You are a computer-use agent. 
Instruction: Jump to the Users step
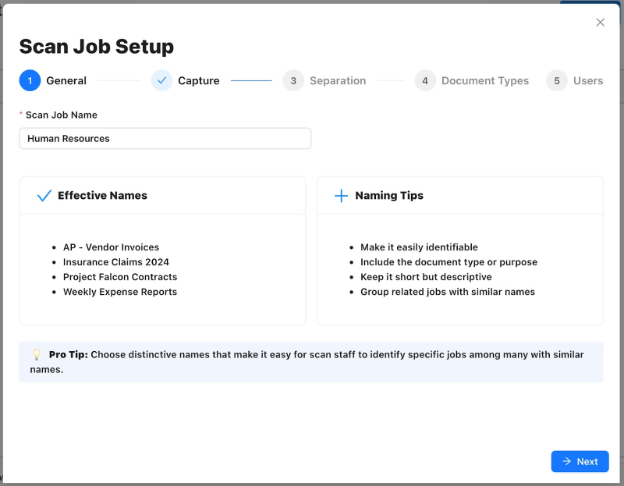(588, 81)
